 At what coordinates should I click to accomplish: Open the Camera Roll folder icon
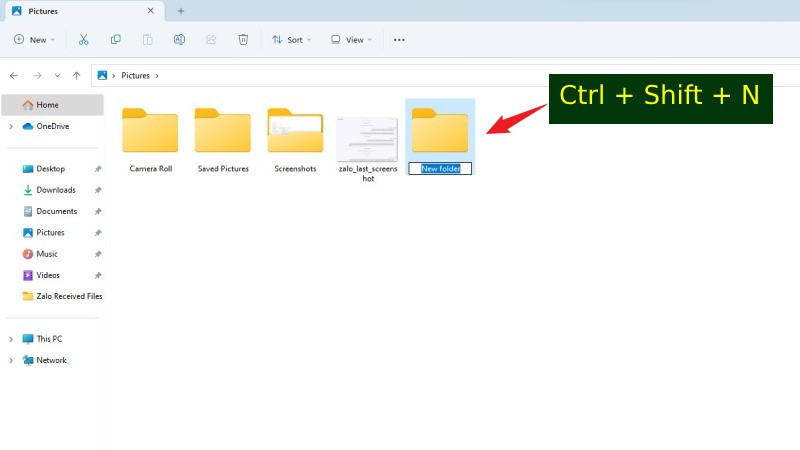(x=150, y=130)
